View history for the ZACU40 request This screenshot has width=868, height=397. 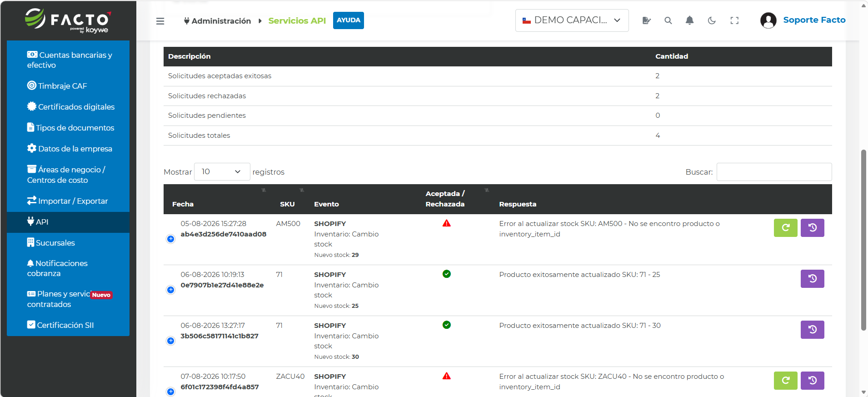coord(813,381)
